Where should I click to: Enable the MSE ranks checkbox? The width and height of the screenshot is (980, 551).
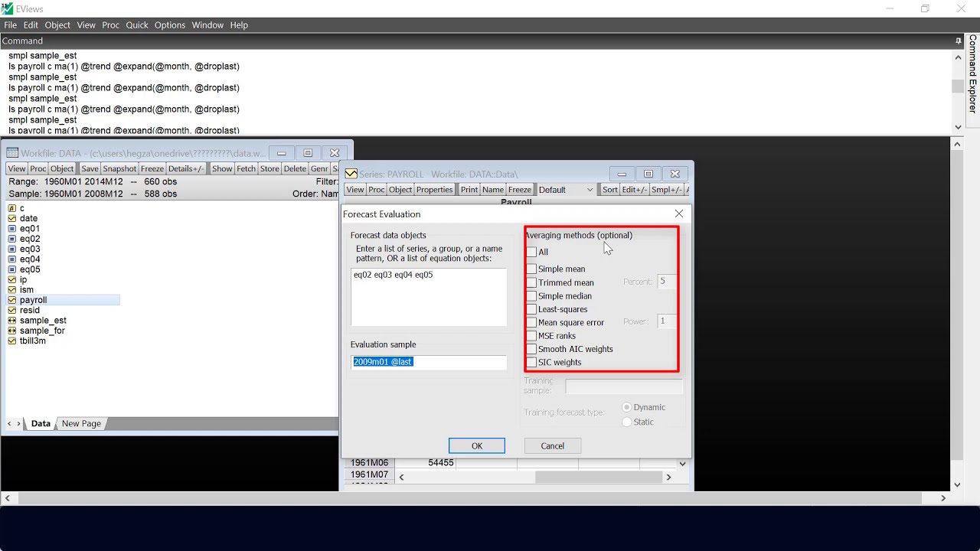531,335
